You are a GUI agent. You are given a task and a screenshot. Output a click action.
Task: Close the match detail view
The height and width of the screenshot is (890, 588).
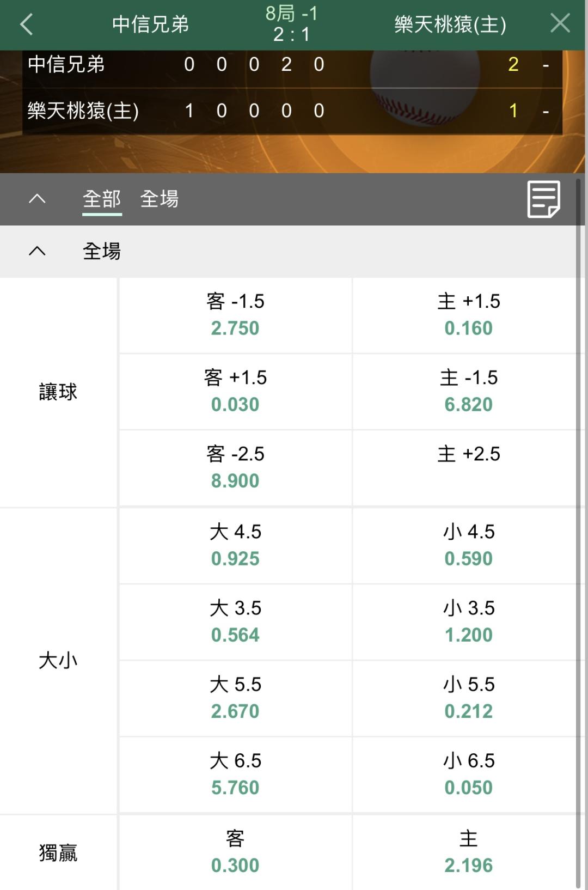coord(560,24)
